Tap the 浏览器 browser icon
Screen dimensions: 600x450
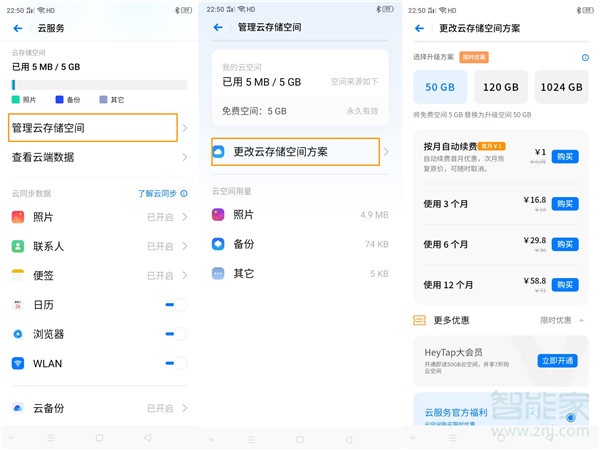18,334
